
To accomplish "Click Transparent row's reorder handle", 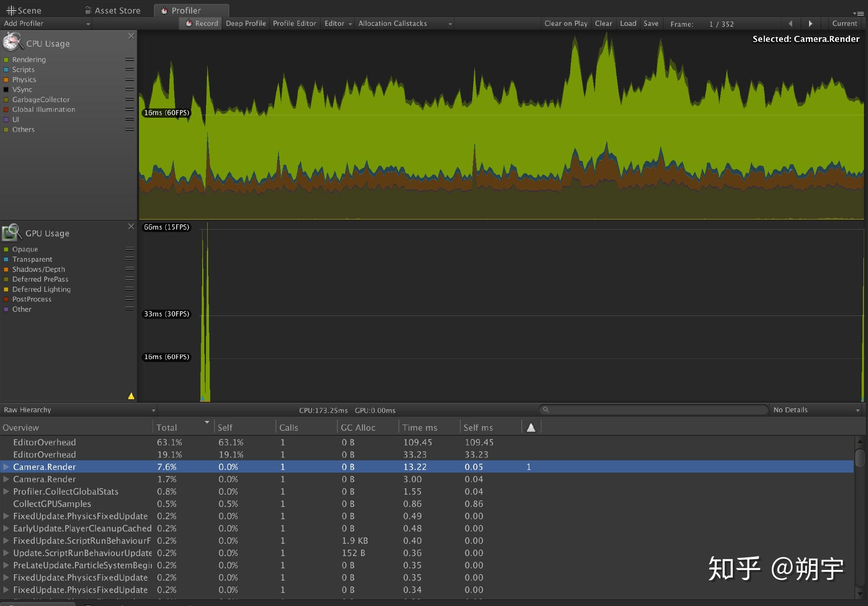I will [130, 259].
